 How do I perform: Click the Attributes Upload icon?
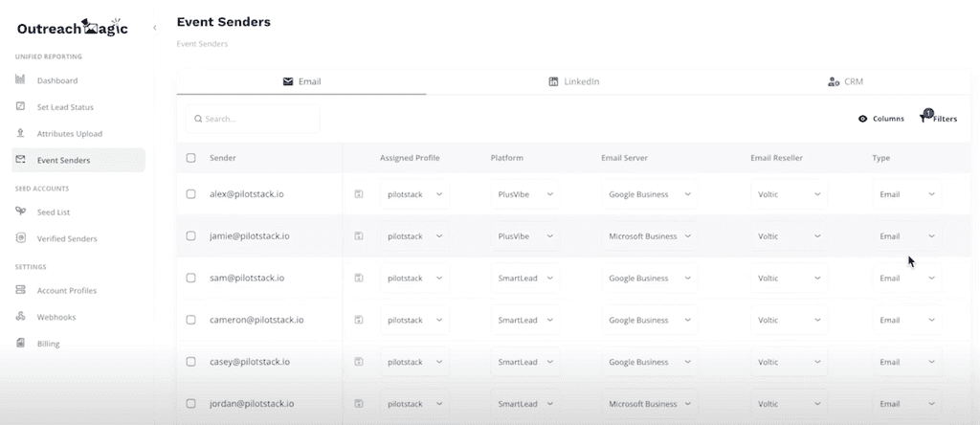point(20,133)
